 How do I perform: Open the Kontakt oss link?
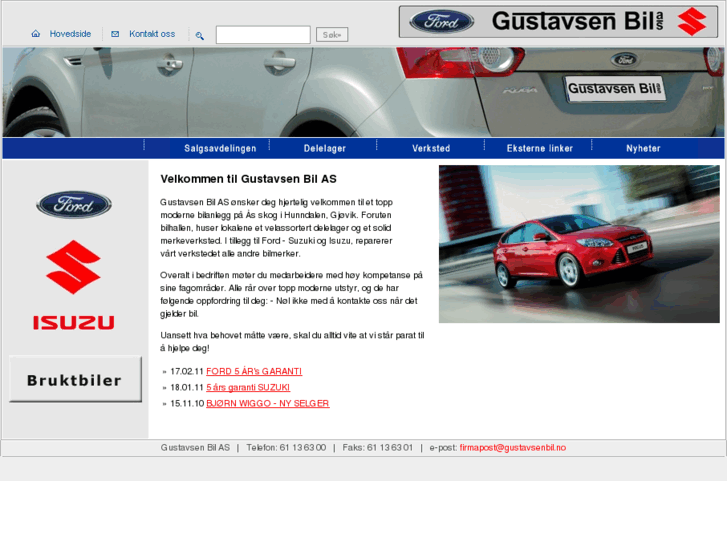(x=152, y=34)
